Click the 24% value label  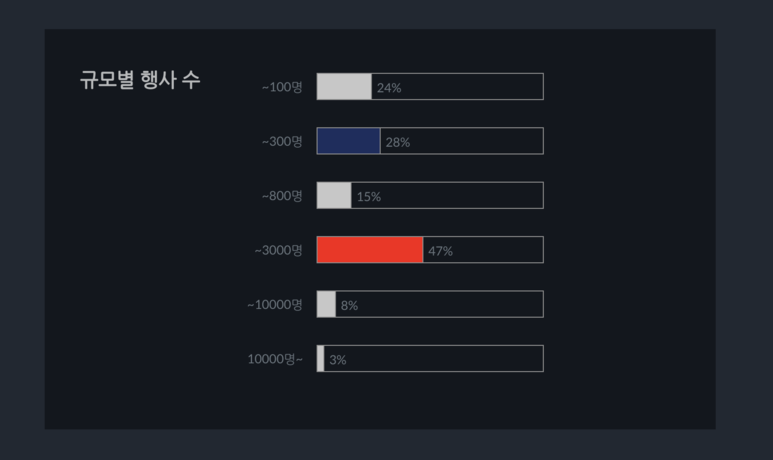389,88
